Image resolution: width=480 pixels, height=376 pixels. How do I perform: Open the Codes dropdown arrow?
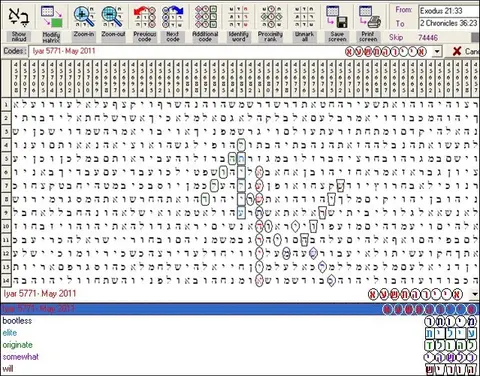(437, 52)
